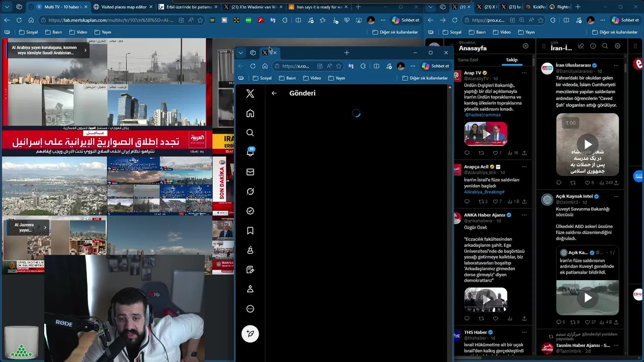Open Grok icon in X sidebar
644x362 pixels.
click(x=250, y=192)
